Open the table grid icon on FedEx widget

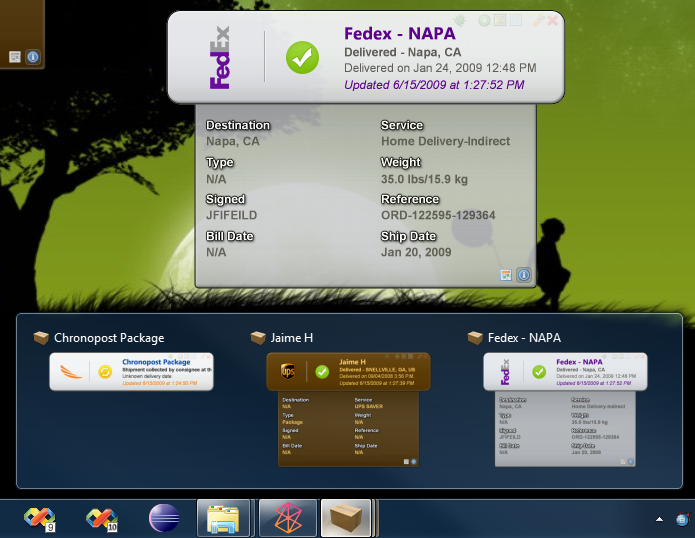[515, 20]
